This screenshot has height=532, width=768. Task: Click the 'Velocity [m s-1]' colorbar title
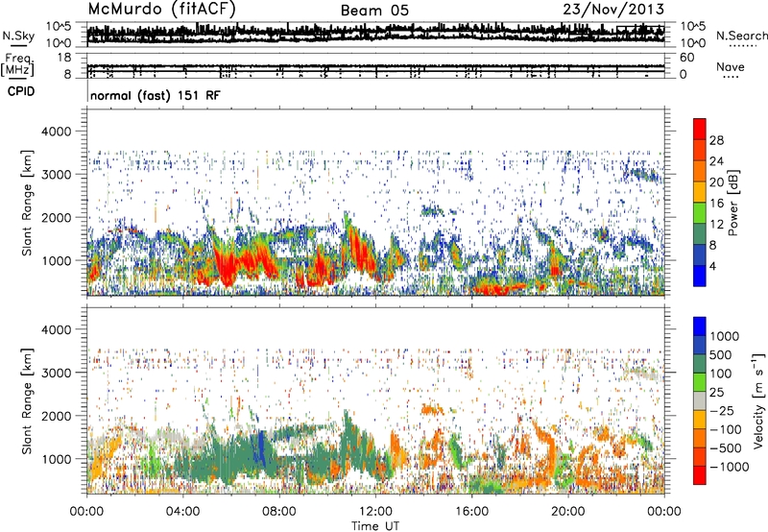tap(758, 400)
